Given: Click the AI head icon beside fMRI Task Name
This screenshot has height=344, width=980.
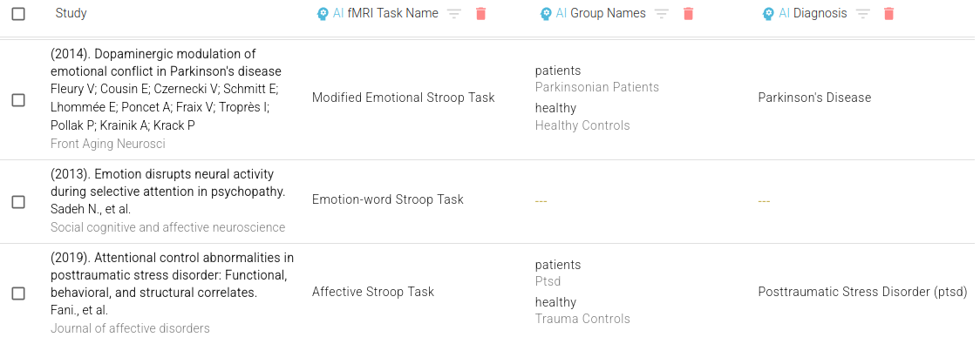Looking at the screenshot, I should point(323,14).
